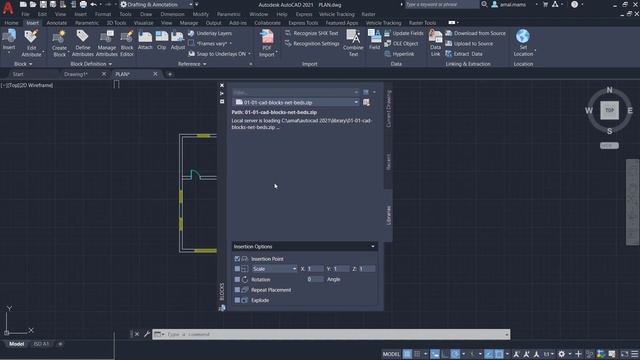This screenshot has width=640, height=360.
Task: Click TOP face of ViewCube
Action: pos(609,110)
